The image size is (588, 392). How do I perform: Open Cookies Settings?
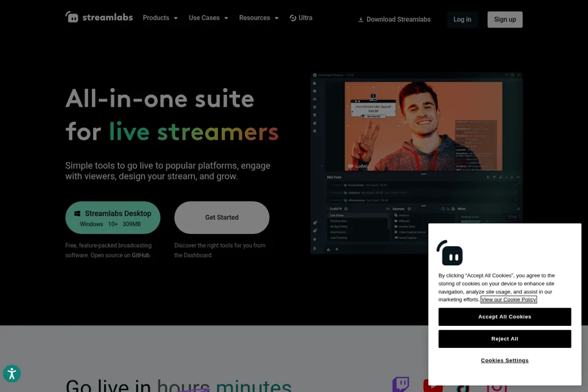click(505, 361)
